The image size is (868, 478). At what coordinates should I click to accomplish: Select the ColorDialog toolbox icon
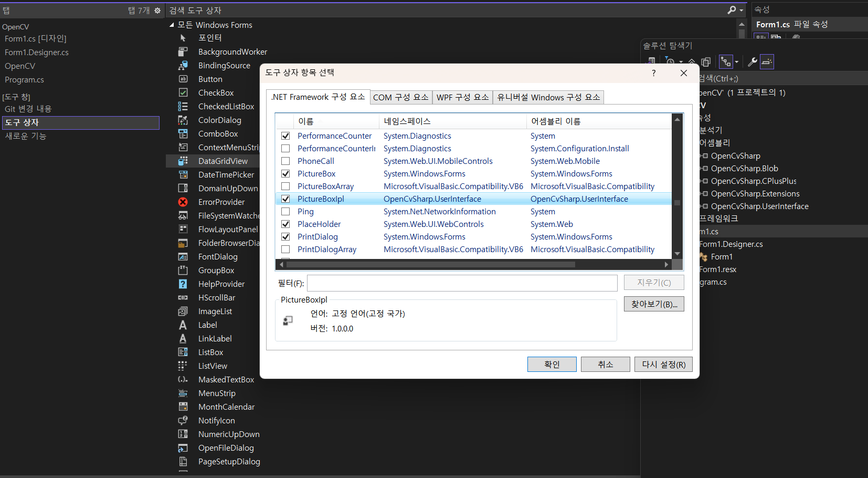[183, 120]
